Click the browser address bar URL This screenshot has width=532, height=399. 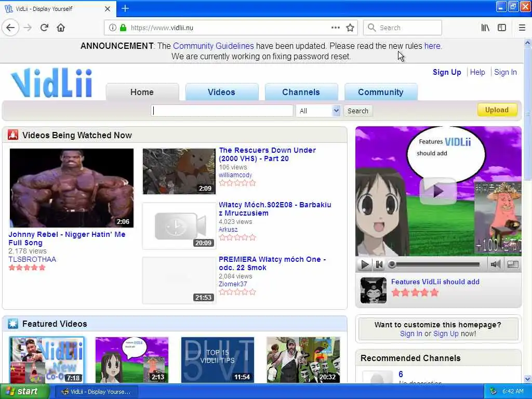coord(162,28)
